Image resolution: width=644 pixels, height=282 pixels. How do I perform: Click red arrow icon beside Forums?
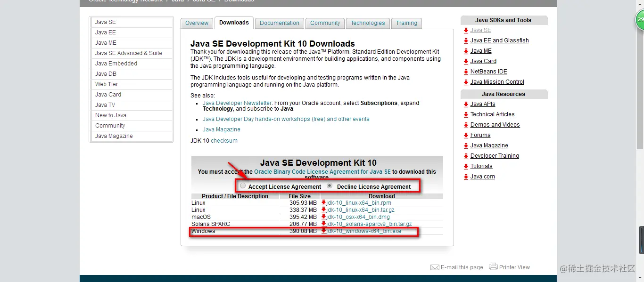pyautogui.click(x=466, y=136)
